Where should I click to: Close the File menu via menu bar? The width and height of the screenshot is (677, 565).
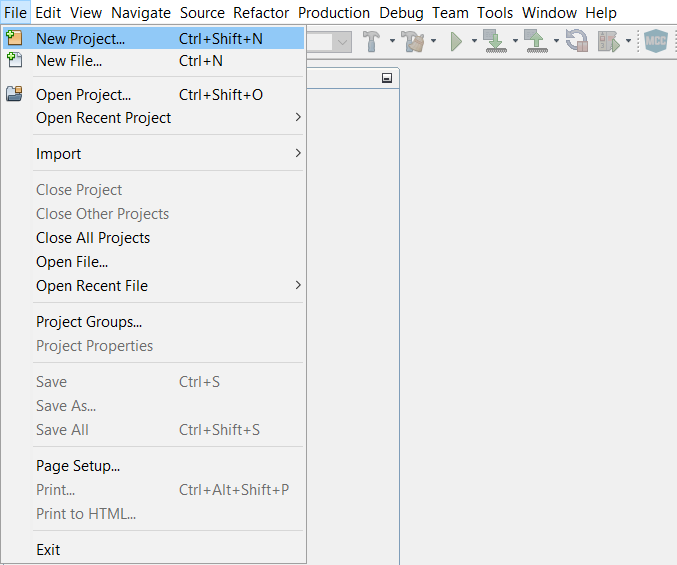(16, 13)
